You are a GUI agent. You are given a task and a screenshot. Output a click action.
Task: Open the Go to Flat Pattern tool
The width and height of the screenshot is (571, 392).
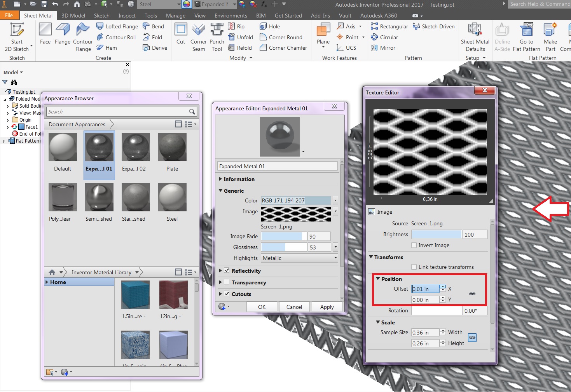click(x=526, y=37)
